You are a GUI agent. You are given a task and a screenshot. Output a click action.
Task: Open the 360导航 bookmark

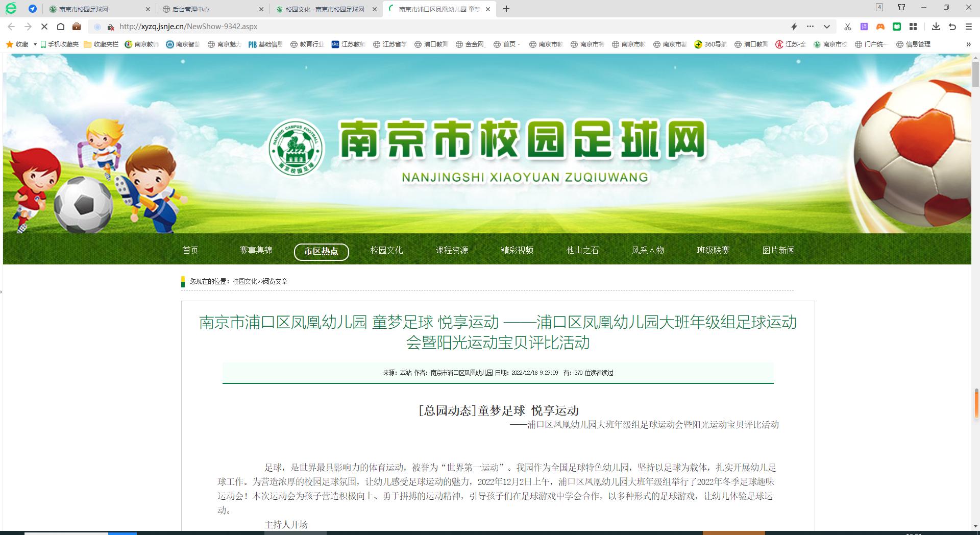710,44
